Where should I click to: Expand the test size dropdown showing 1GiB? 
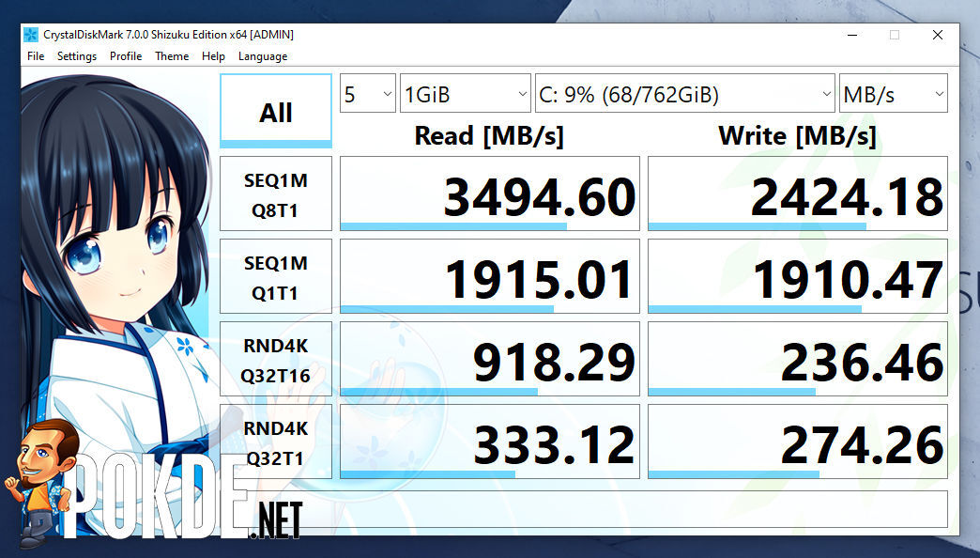tap(465, 93)
